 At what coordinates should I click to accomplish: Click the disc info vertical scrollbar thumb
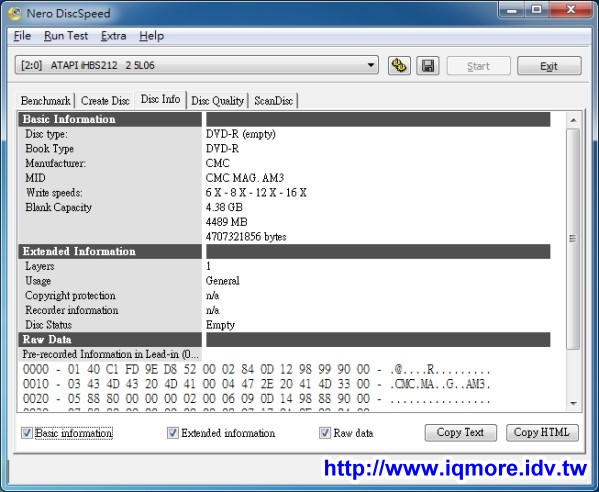573,239
